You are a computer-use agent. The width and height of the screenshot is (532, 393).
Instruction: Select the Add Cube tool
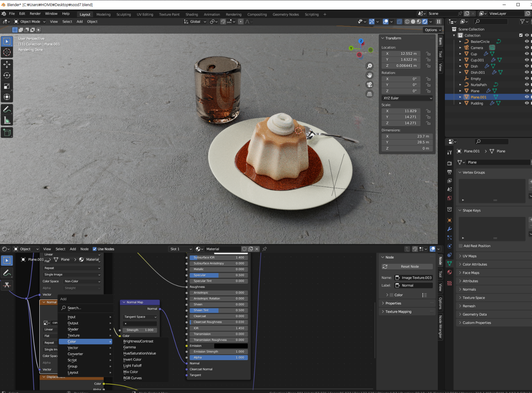tap(7, 133)
